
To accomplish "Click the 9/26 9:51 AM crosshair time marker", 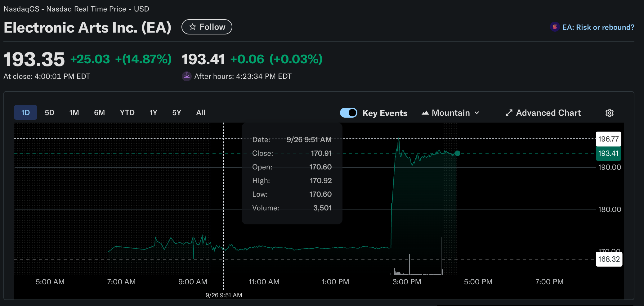I will [224, 295].
